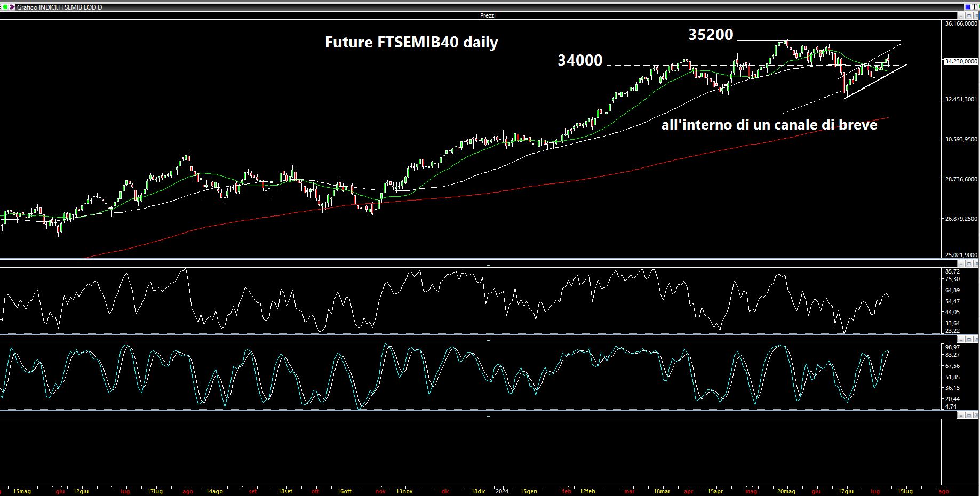The height and width of the screenshot is (496, 980).
Task: Minimize the stochastic panel showing 98,97
Action: click(961, 339)
